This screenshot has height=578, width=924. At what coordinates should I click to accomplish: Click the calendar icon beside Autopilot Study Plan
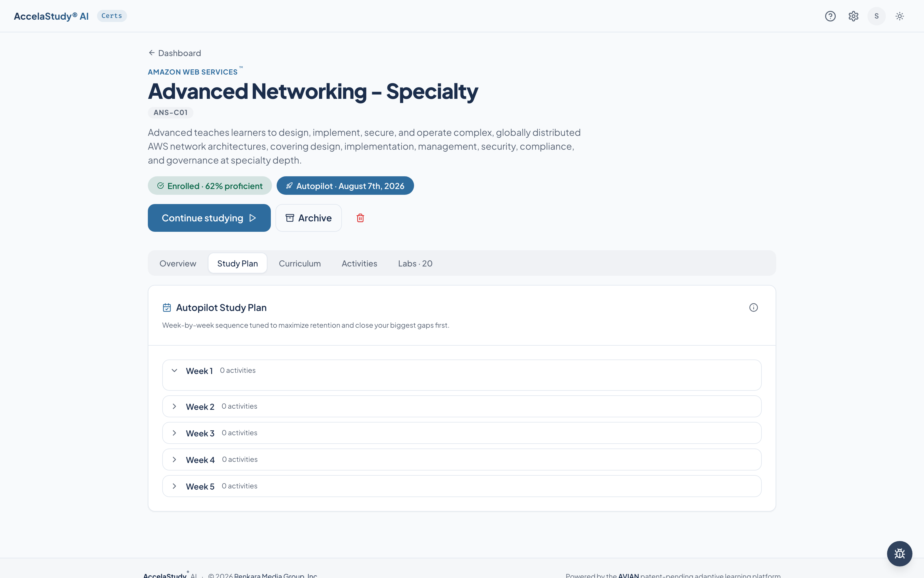167,308
